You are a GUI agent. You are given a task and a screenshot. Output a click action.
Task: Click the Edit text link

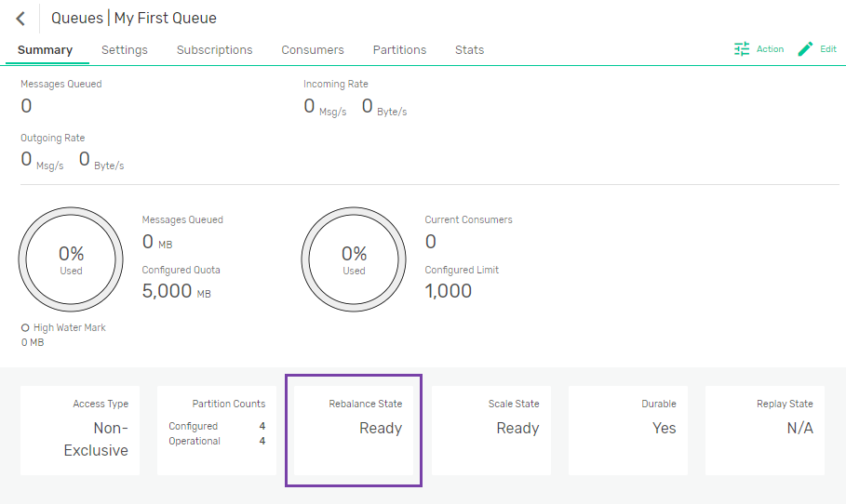[827, 49]
